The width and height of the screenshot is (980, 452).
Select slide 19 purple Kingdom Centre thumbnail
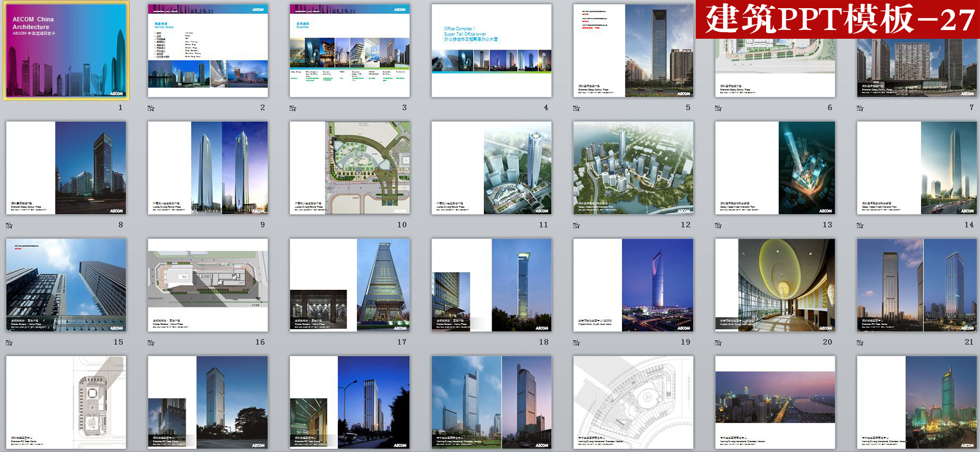point(634,285)
